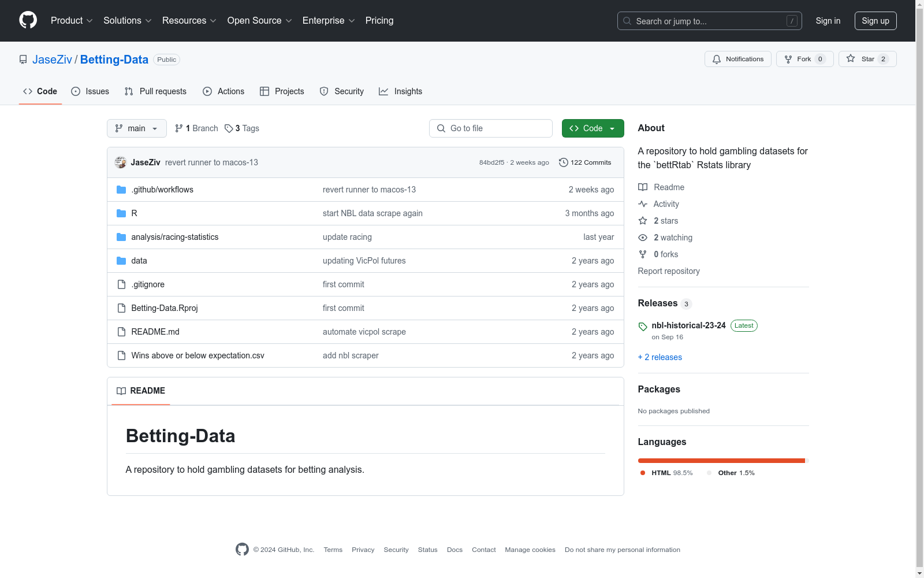The height and width of the screenshot is (578, 924).
Task: Click the magnifier icon in header search
Action: coord(627,21)
